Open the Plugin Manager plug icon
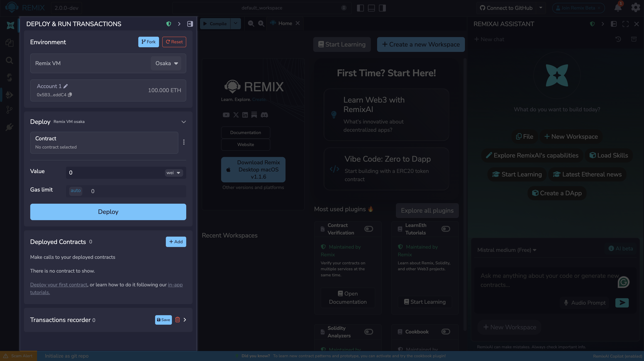This screenshot has width=644, height=361. (x=9, y=127)
